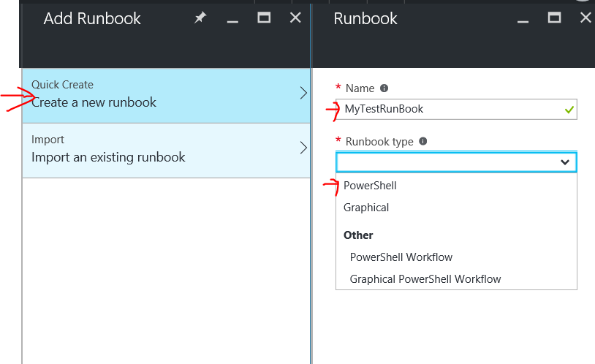
Task: Maximize the Runbook blade
Action: 554,18
